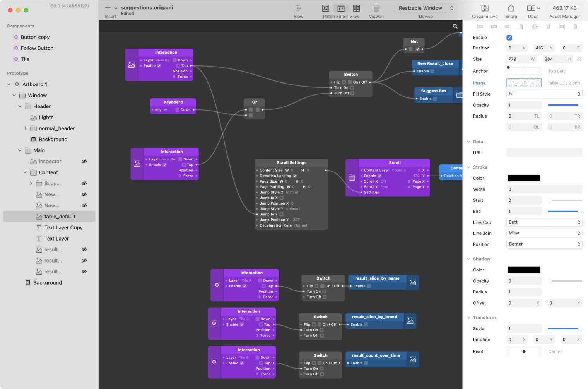Click the Follow Button component icon

(x=16, y=48)
